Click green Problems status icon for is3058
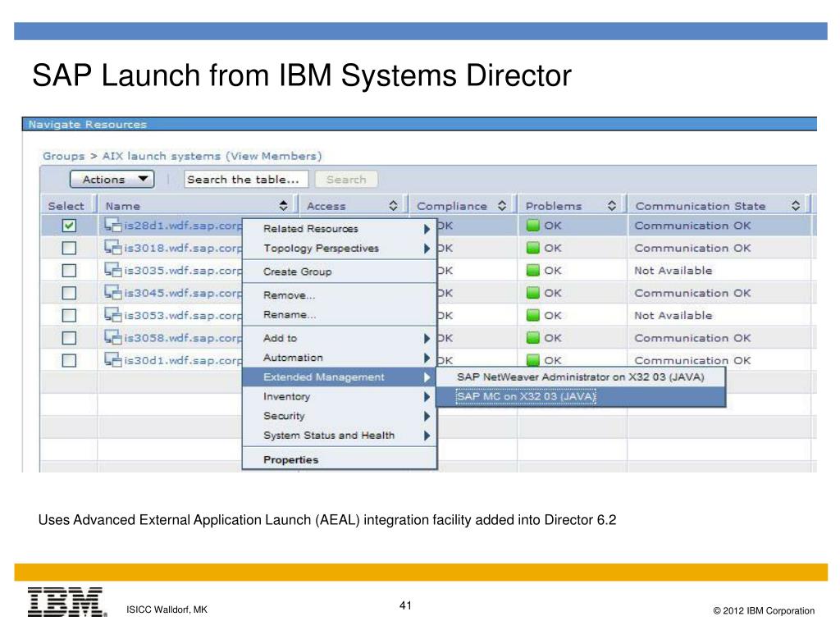This screenshot has height=630, width=840. [x=532, y=338]
